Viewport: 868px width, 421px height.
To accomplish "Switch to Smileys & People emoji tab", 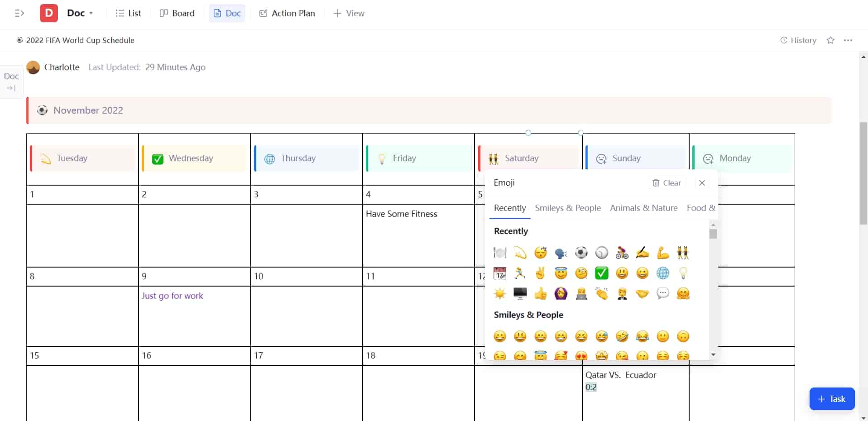I will pyautogui.click(x=568, y=208).
